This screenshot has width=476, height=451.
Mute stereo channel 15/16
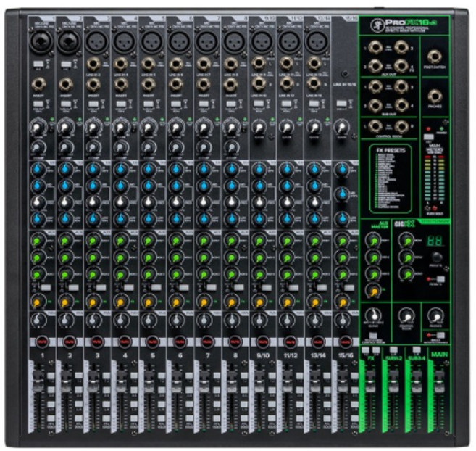pyautogui.click(x=345, y=342)
